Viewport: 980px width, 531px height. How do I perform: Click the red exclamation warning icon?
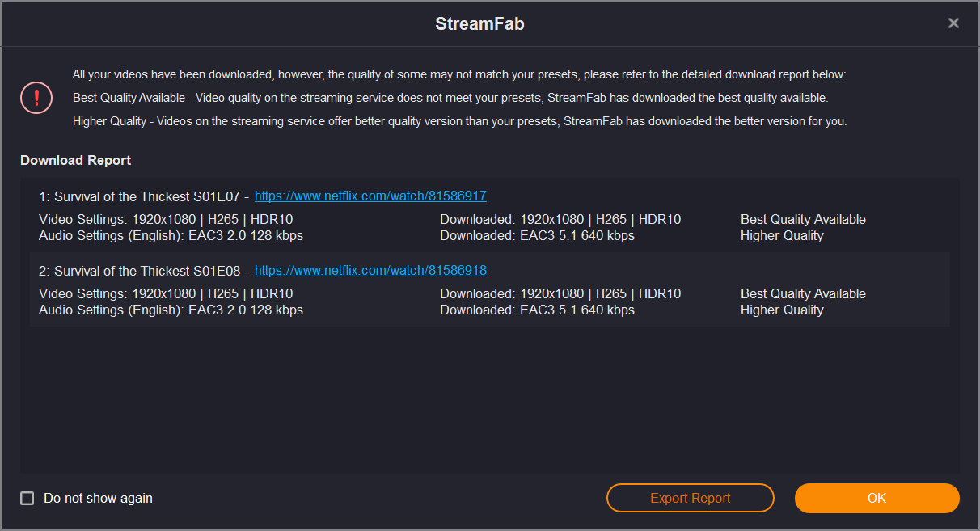coord(36,98)
